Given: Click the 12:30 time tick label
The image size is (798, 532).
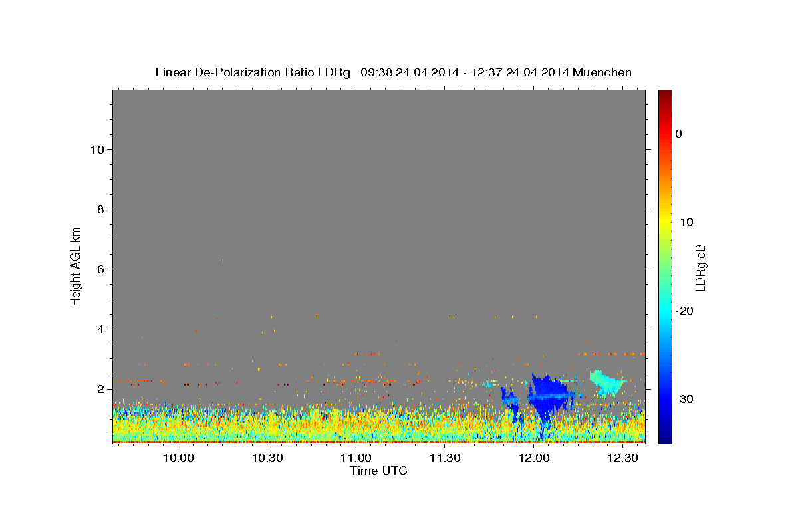Looking at the screenshot, I should coord(622,458).
